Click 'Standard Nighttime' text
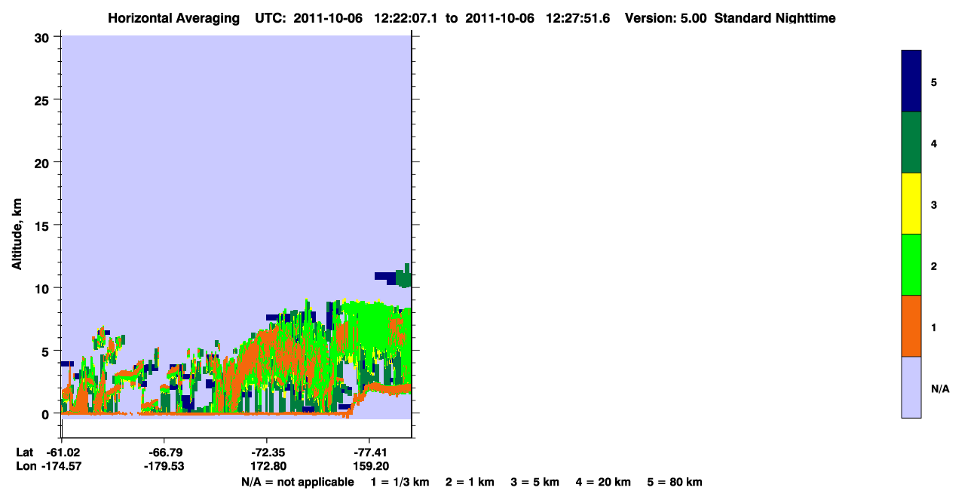 coord(775,18)
